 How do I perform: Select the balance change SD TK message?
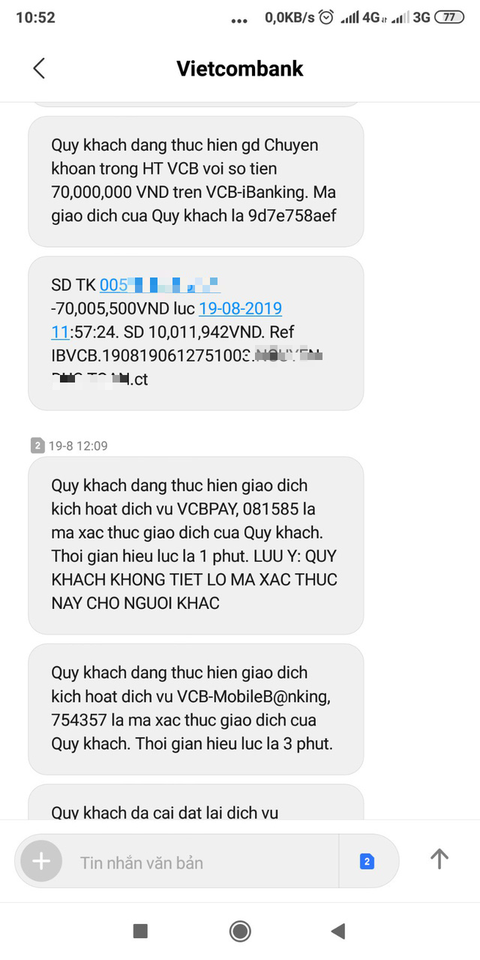[x=196, y=332]
